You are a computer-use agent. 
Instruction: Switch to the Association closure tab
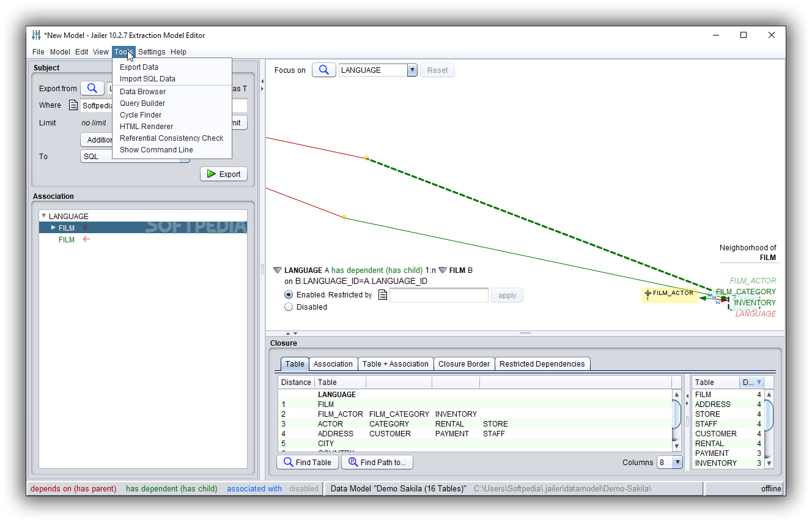(x=333, y=364)
